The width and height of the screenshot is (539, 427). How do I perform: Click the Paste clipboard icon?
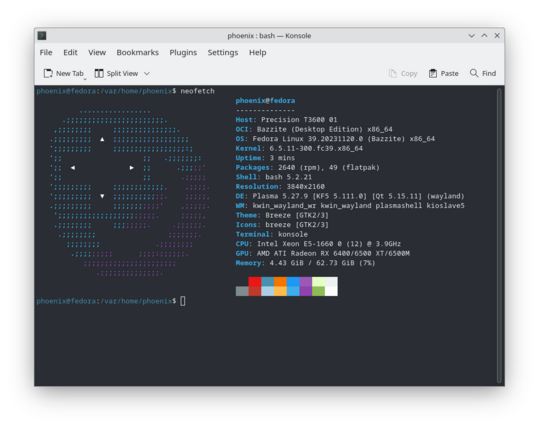point(433,73)
